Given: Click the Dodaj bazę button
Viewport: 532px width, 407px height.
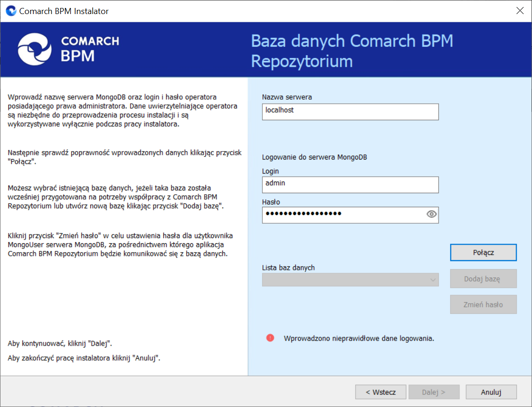Looking at the screenshot, I should coord(483,279).
